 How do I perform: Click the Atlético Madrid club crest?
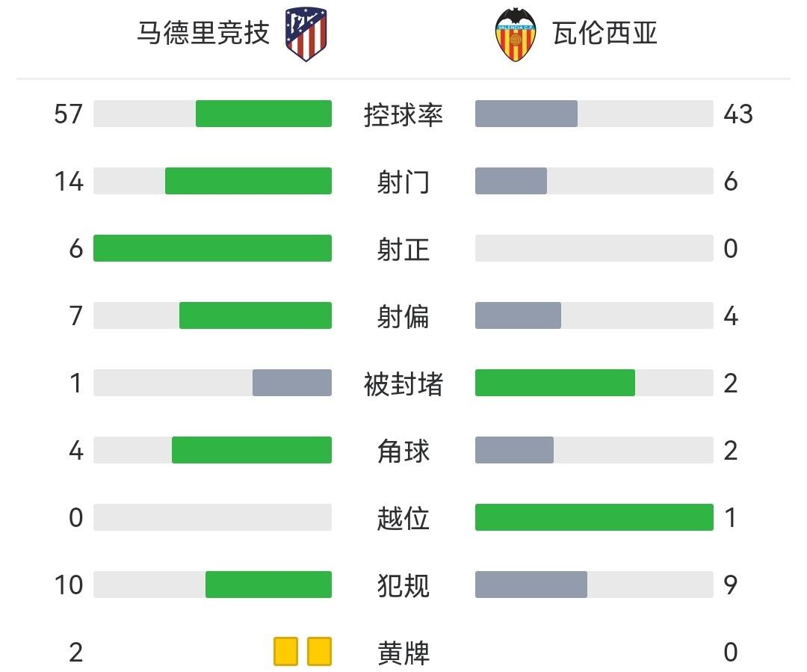pyautogui.click(x=306, y=34)
